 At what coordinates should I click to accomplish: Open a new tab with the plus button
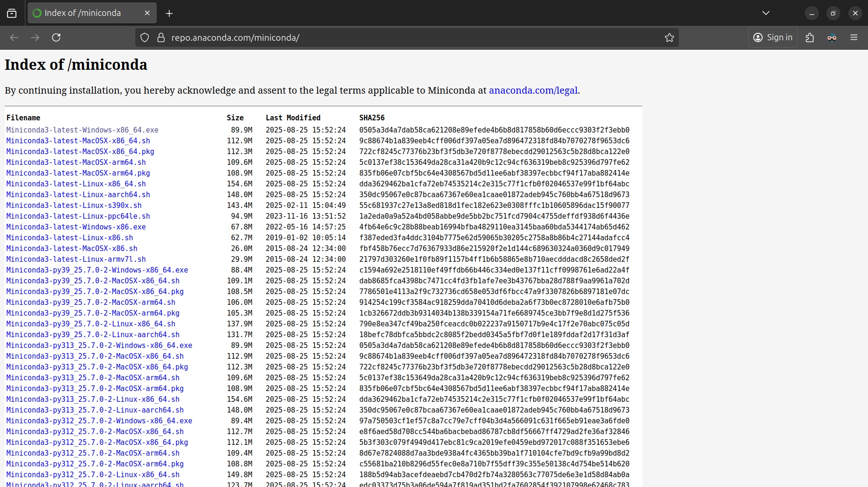(x=169, y=13)
